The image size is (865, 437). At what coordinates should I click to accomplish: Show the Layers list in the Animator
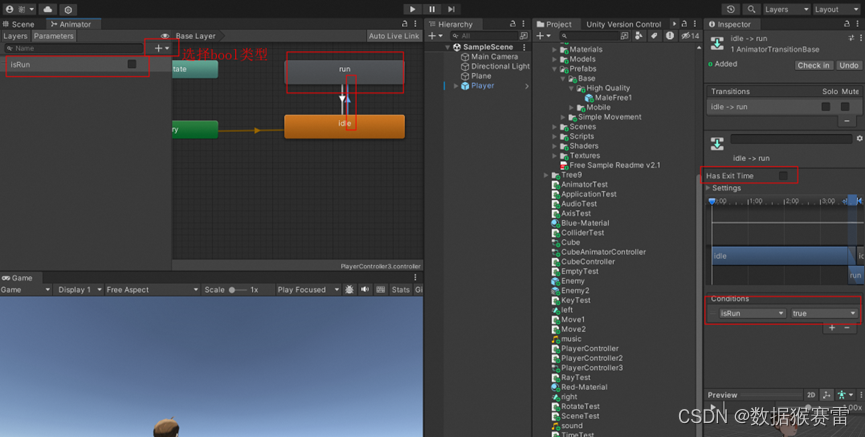15,36
